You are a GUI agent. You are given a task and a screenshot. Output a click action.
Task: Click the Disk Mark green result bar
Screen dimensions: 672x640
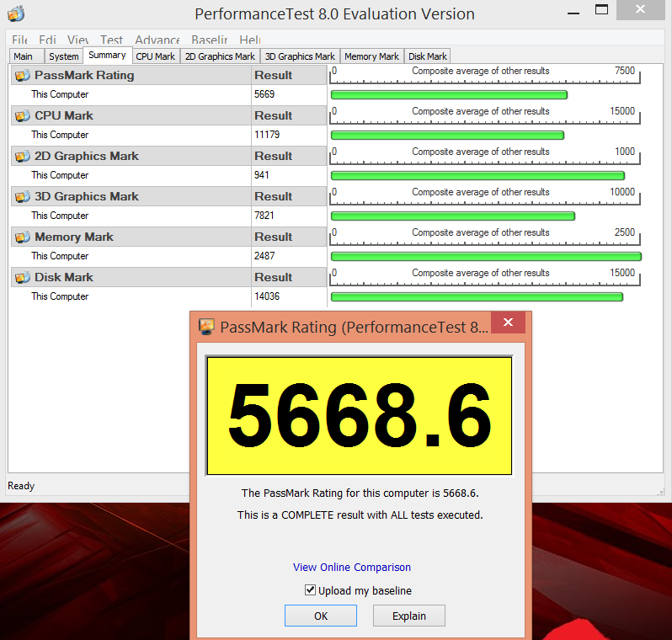[477, 297]
